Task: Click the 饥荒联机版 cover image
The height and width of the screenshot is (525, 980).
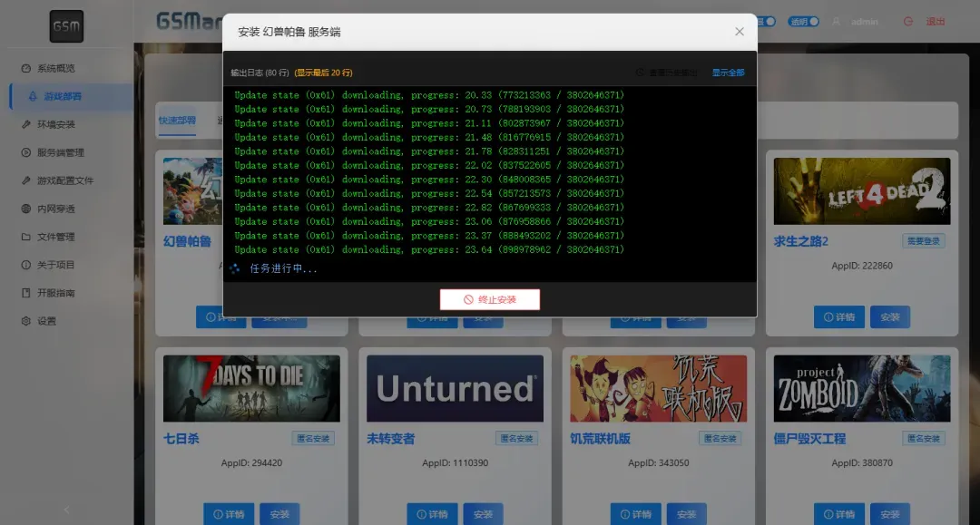Action: [658, 388]
